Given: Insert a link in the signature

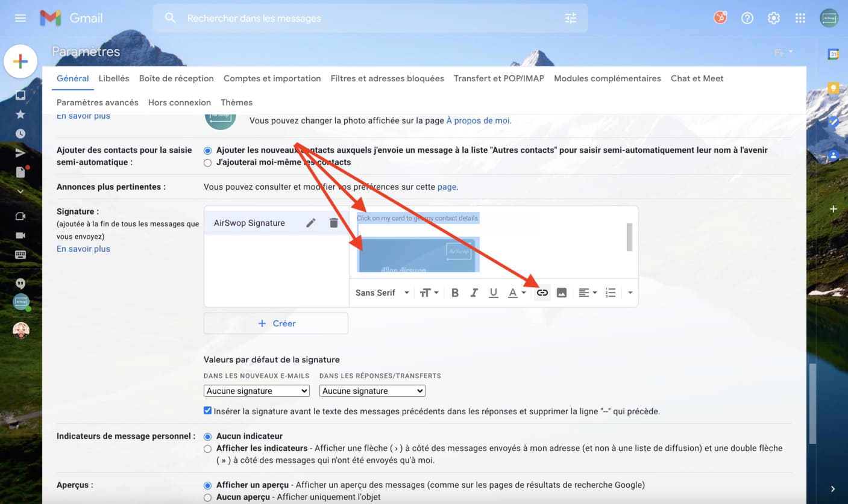Looking at the screenshot, I should pos(542,293).
